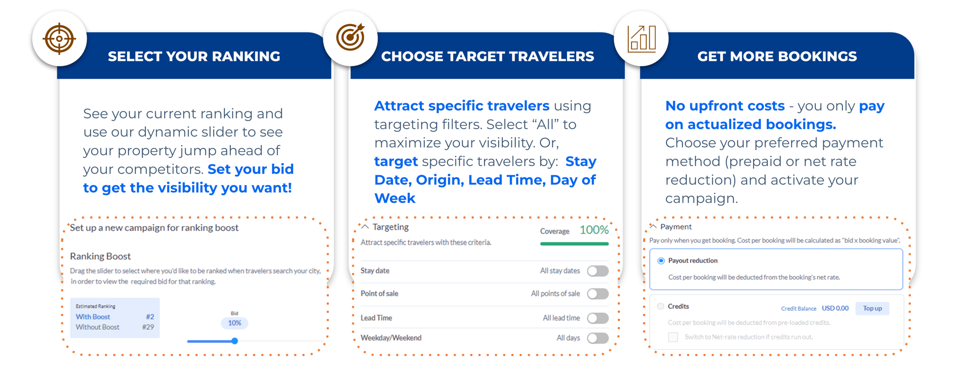The height and width of the screenshot is (366, 980).
Task: Select the Payout reduction radio button
Action: pyautogui.click(x=661, y=261)
